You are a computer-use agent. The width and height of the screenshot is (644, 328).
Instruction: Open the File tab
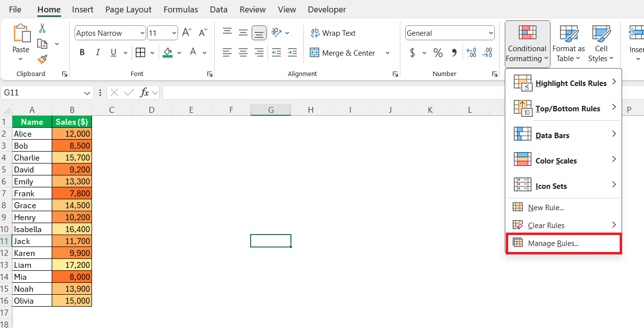tap(15, 9)
